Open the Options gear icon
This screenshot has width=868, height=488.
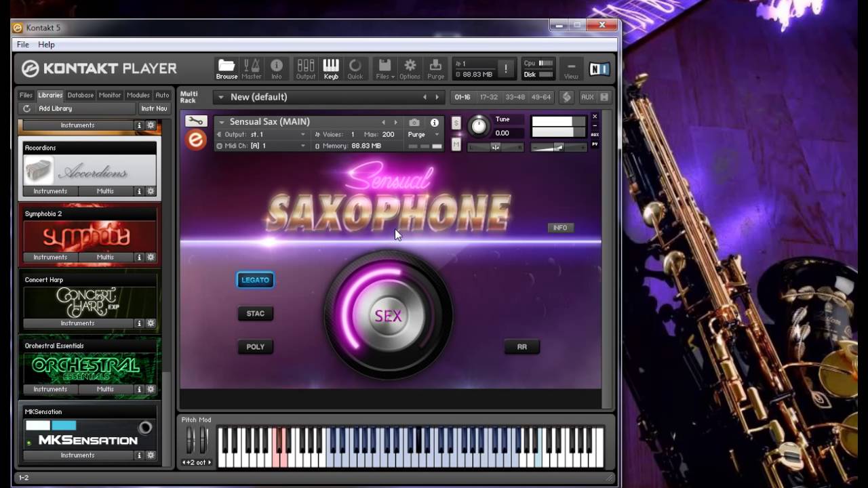[x=410, y=68]
